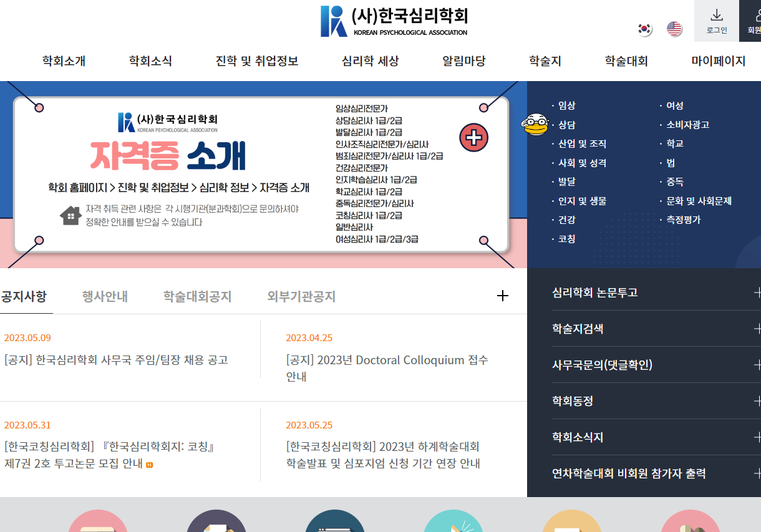Image resolution: width=761 pixels, height=532 pixels.
Task: Open the 마이페이지 menu
Action: click(x=719, y=61)
